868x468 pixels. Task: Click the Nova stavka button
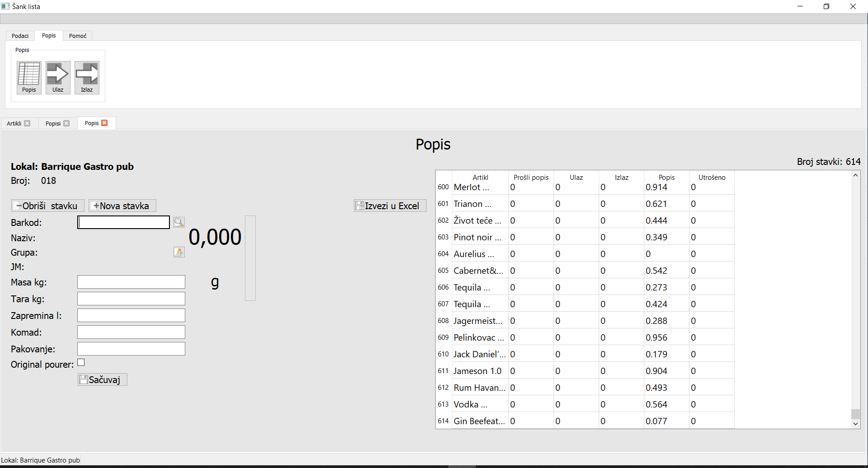122,206
